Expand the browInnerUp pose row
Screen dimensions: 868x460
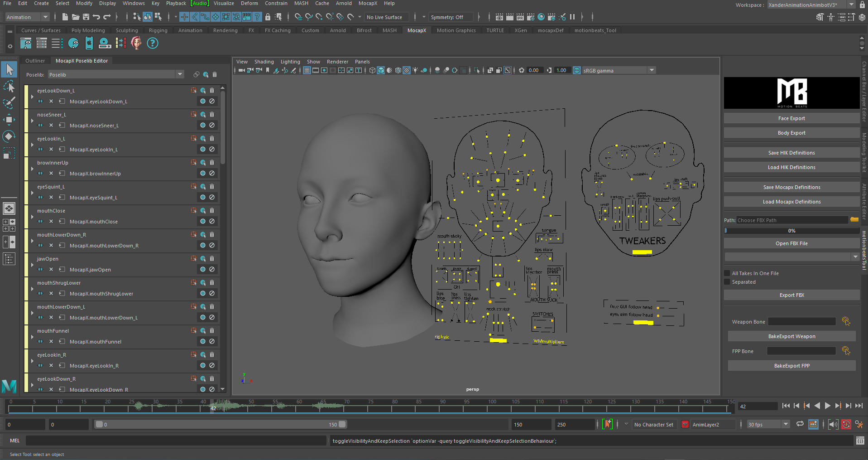pyautogui.click(x=32, y=169)
